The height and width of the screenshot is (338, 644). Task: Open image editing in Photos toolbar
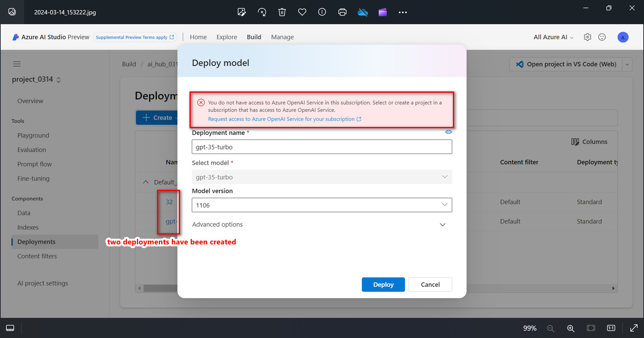pyautogui.click(x=241, y=12)
